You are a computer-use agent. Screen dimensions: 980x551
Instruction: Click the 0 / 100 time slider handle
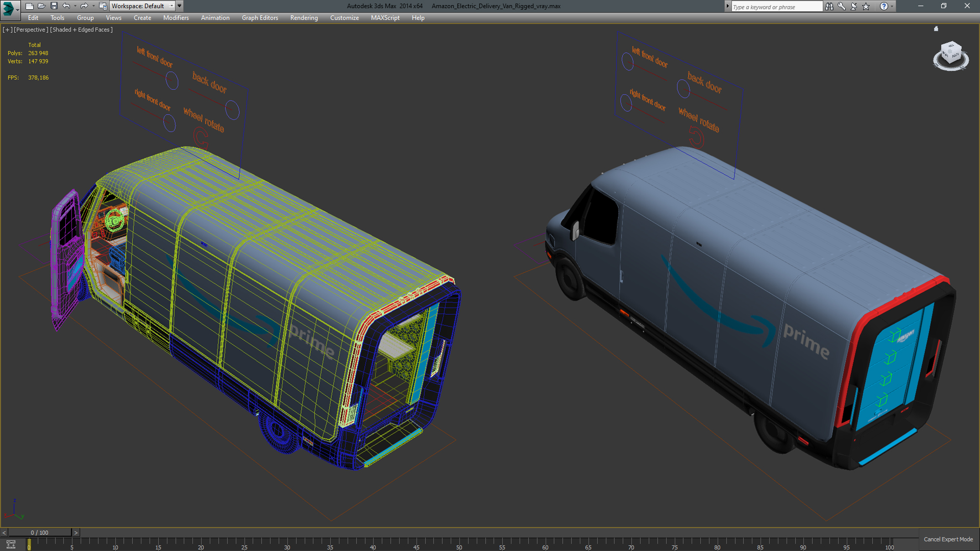40,533
